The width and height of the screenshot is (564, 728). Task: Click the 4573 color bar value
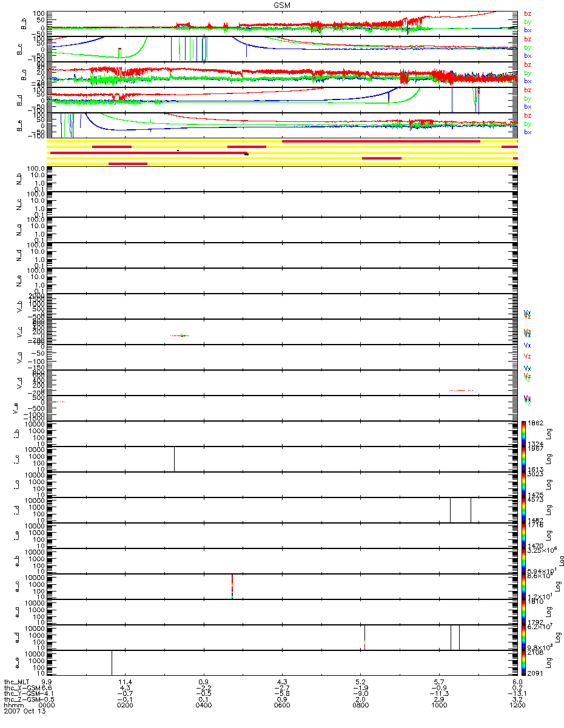534,500
